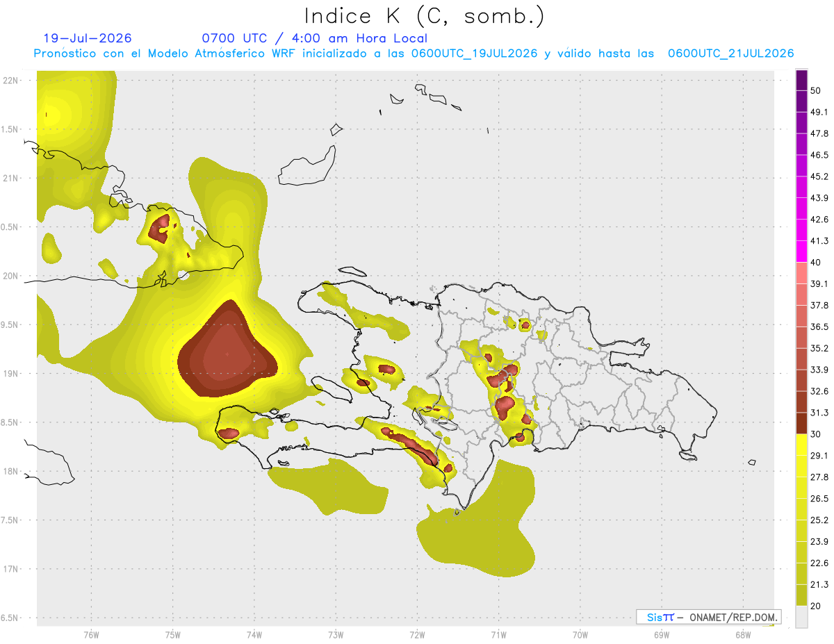Viewport: 834px width, 644px height.
Task: Click the 68W longitude label
Action: point(743,634)
